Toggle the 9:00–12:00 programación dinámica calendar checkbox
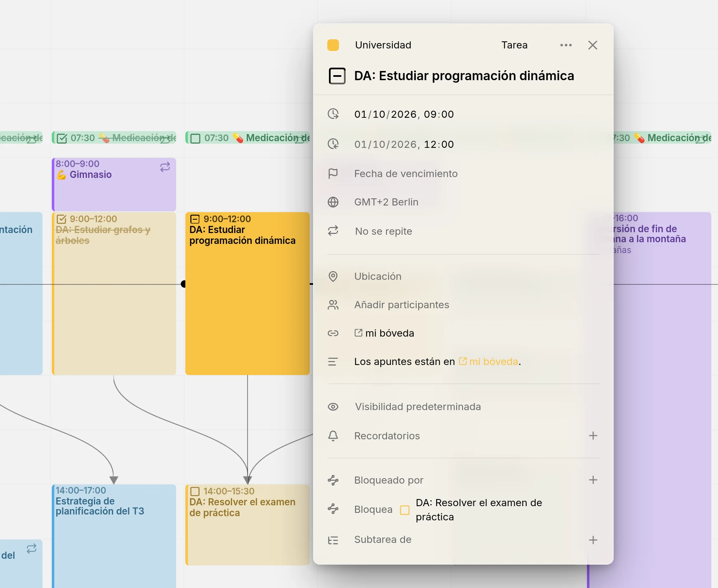This screenshot has height=588, width=718. coord(195,219)
